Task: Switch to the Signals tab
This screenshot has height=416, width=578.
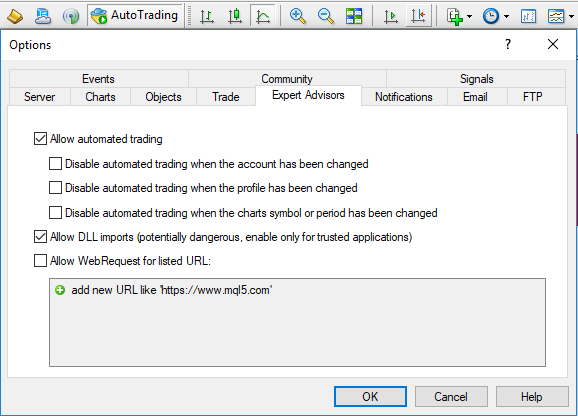Action: 476,78
